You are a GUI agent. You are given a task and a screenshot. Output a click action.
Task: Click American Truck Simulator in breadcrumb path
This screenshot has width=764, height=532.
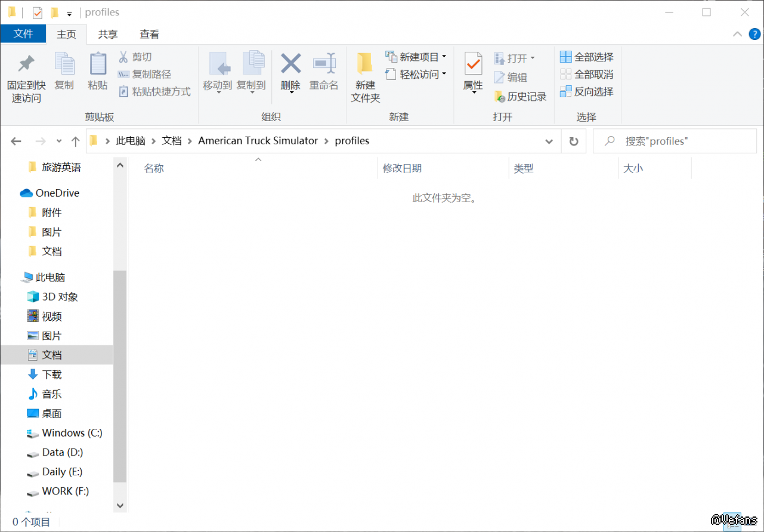(258, 141)
